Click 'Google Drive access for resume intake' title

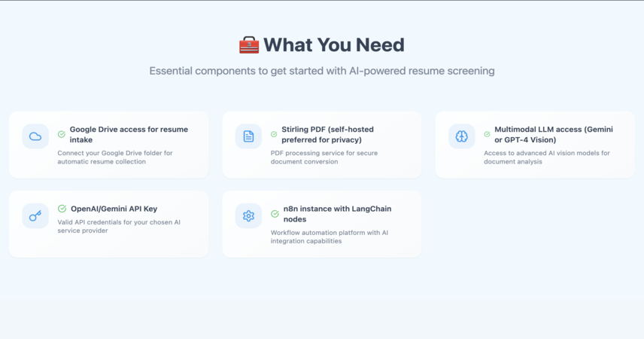(x=129, y=135)
